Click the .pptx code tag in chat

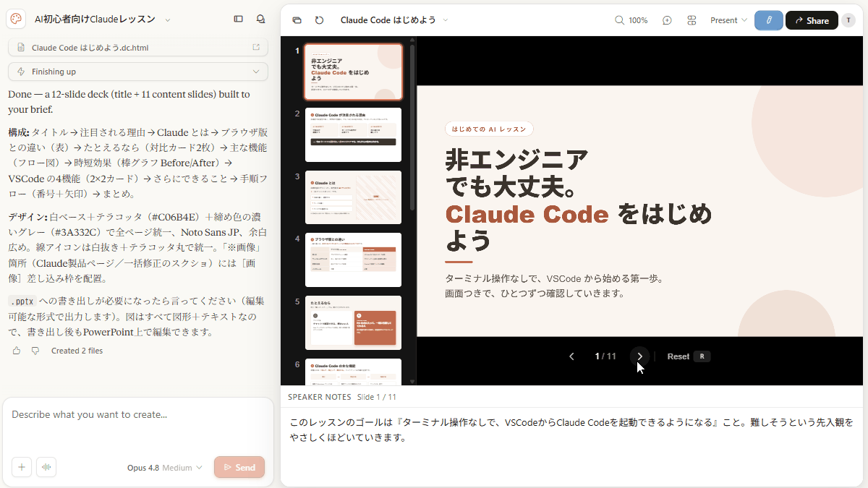(x=22, y=301)
